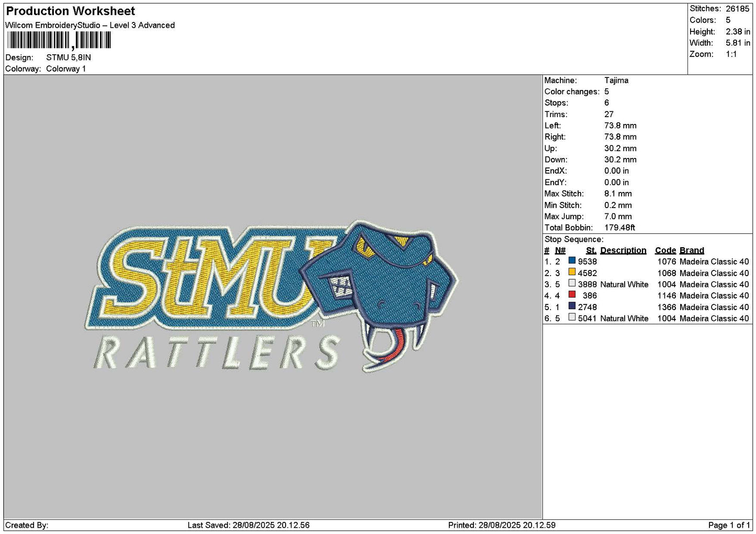Click the 'Brand' column header
Image resolution: width=756 pixels, height=534 pixels.
point(692,251)
